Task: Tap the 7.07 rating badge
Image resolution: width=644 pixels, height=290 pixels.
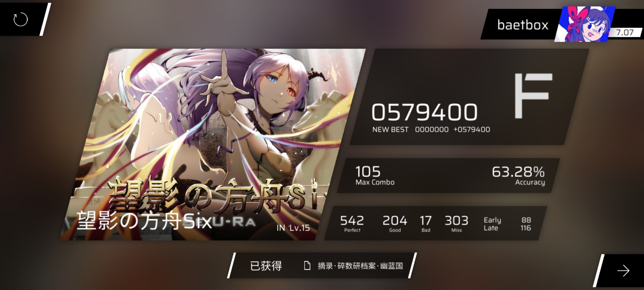Action: point(625,32)
